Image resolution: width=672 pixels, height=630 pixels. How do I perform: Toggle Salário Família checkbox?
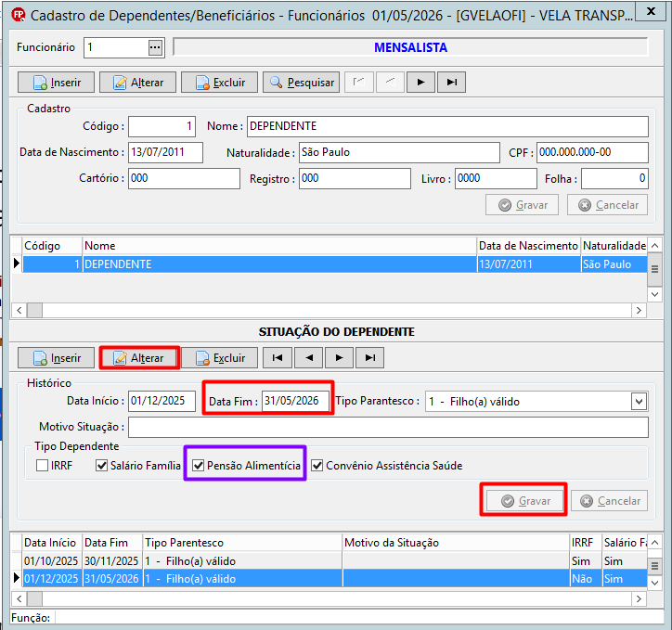pos(101,466)
